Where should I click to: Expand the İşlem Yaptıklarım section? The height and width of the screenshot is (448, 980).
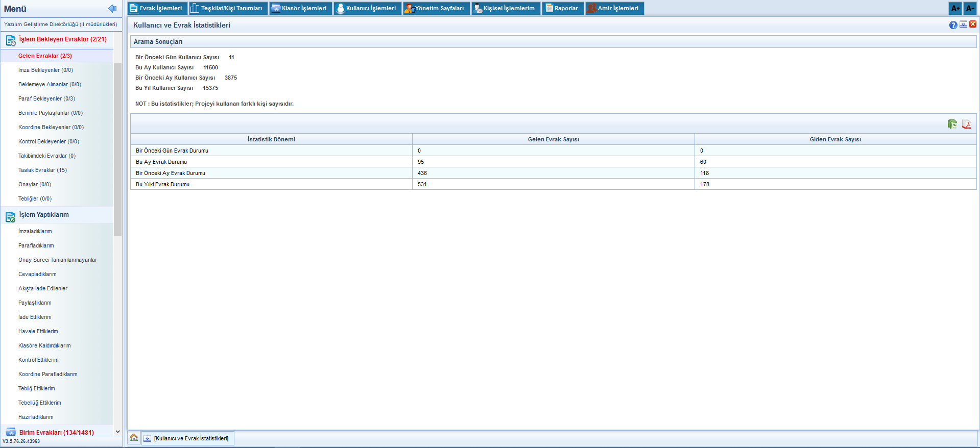pyautogui.click(x=44, y=215)
